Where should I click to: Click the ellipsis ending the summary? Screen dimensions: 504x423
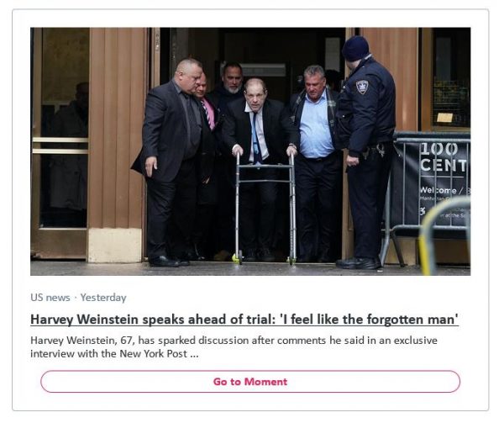[194, 353]
